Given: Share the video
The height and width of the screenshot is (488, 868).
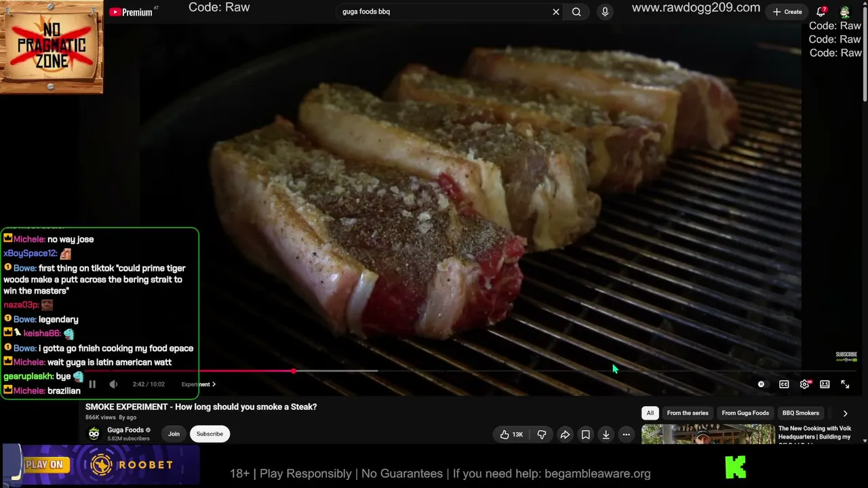Looking at the screenshot, I should tap(565, 434).
